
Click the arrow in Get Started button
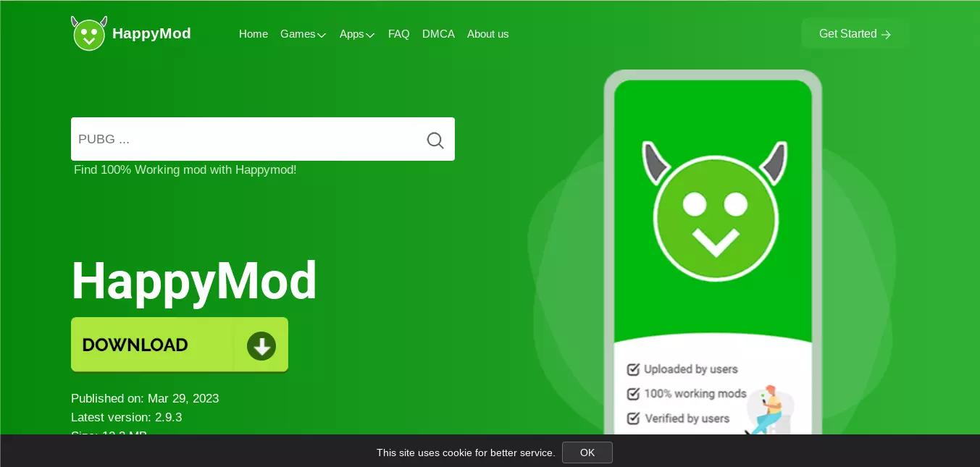[x=886, y=34]
